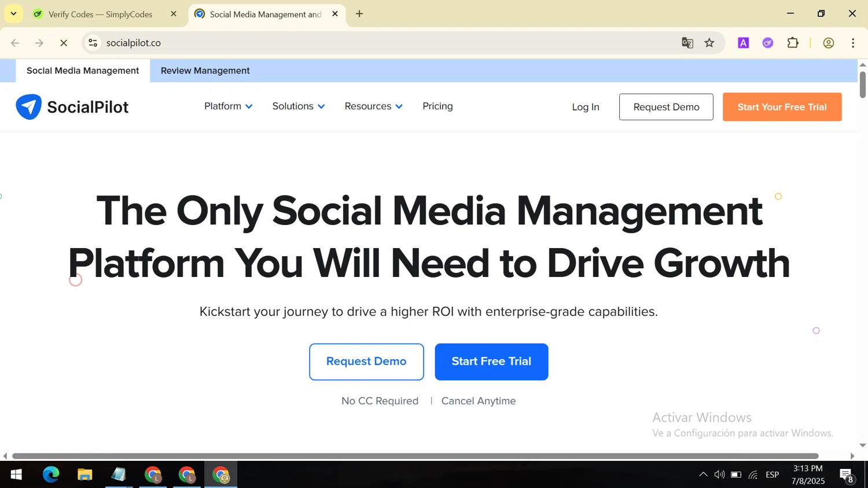868x488 pixels.
Task: Switch to Review Management tab
Action: 205,71
